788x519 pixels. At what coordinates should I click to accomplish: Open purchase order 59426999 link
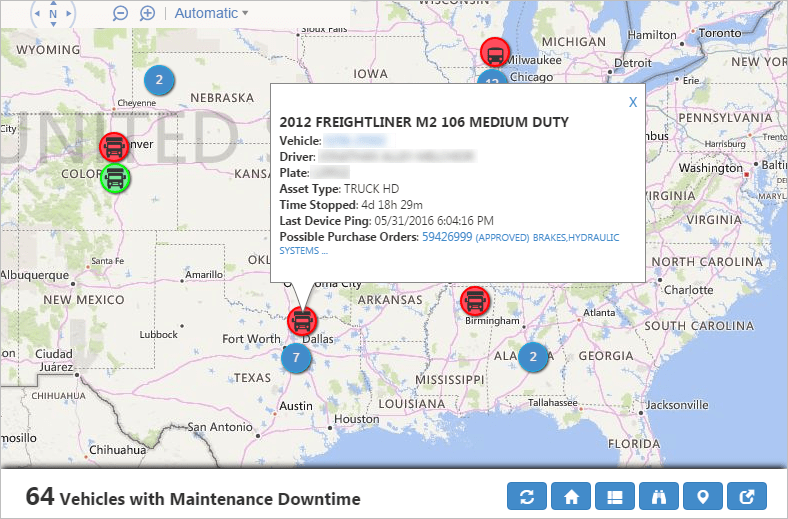[447, 237]
